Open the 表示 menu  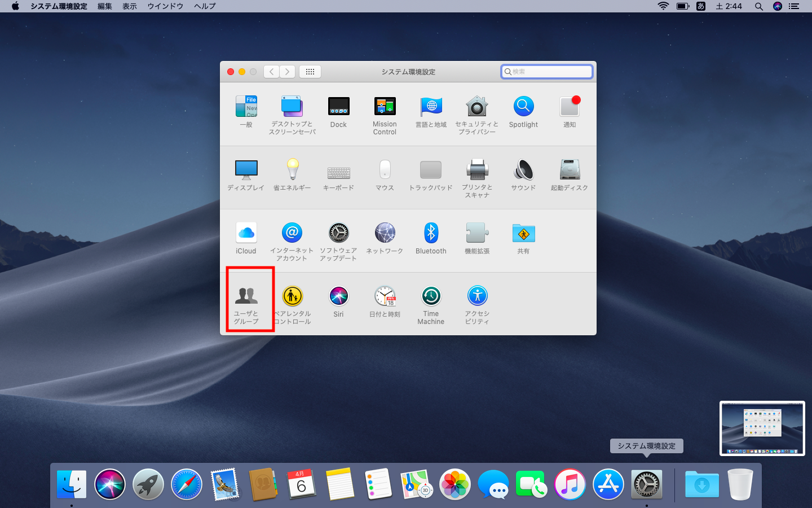pos(130,6)
